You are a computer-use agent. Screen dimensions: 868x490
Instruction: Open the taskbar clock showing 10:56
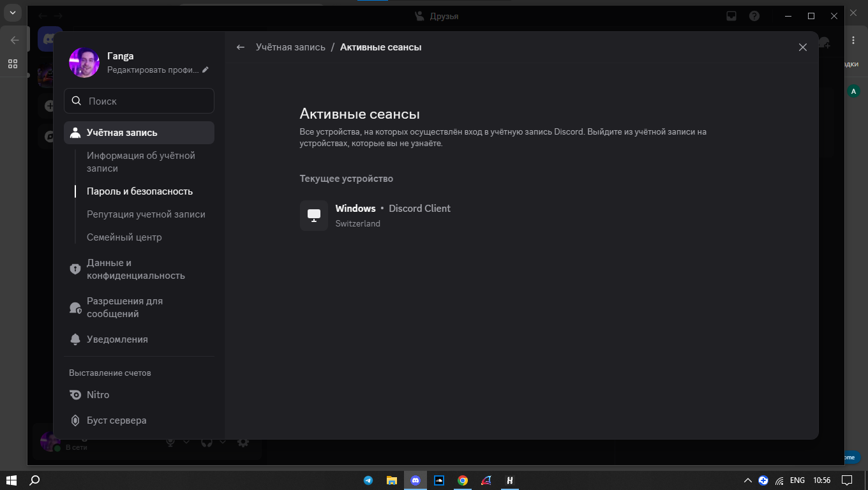(x=822, y=480)
